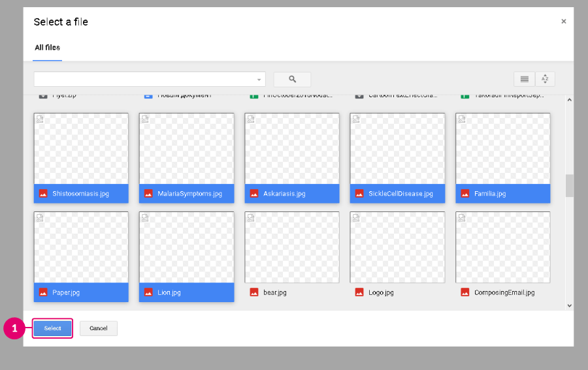The width and height of the screenshot is (588, 370).
Task: Click the image icon beside Shistosomiasis.jpg
Action: click(43, 194)
